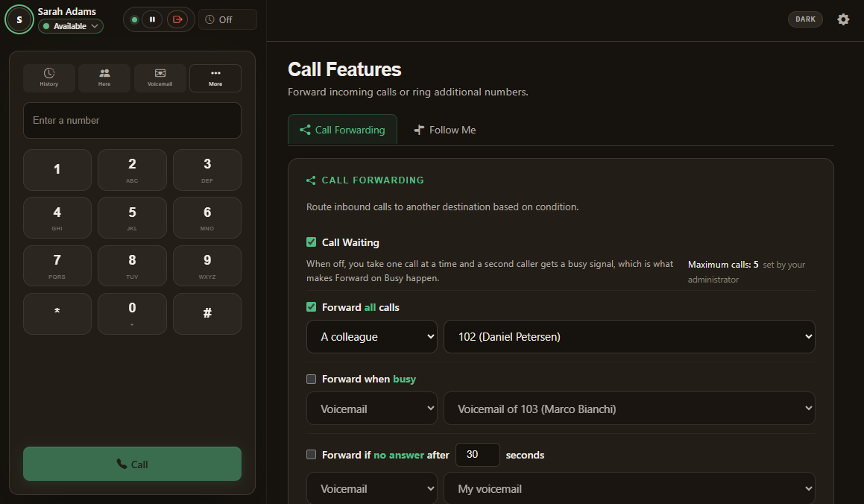The image size is (864, 504).
Task: Dial digit 2 ABC on keypad
Action: (132, 170)
